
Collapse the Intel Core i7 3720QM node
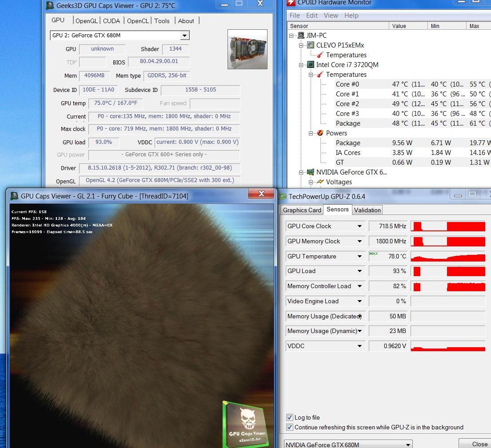[301, 65]
